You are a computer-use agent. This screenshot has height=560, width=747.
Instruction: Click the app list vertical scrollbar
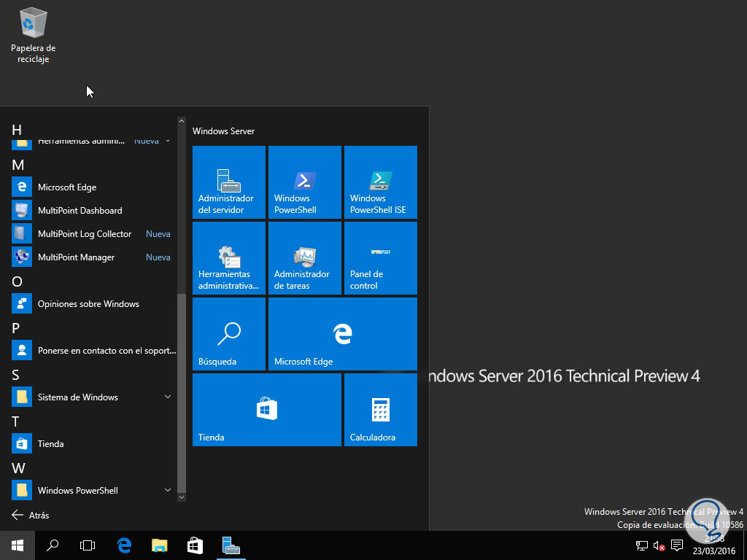(182, 392)
